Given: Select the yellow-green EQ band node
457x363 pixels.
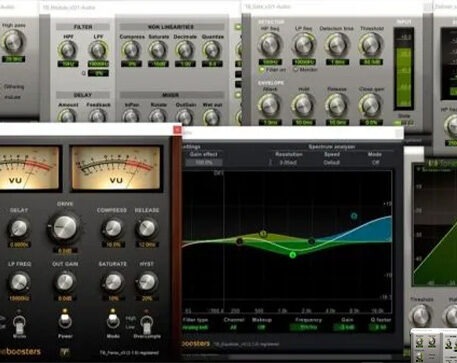Looking at the screenshot, I should pyautogui.click(x=263, y=233).
